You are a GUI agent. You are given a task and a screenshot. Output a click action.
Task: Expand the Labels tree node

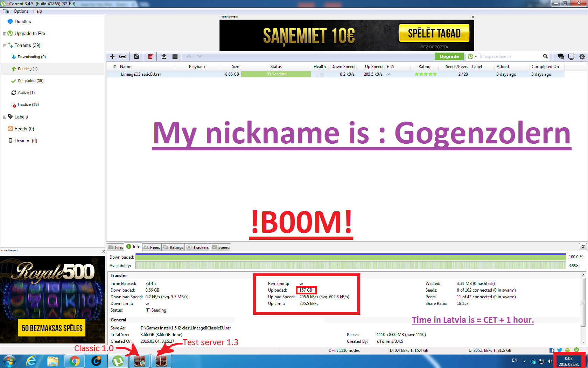click(x=5, y=117)
